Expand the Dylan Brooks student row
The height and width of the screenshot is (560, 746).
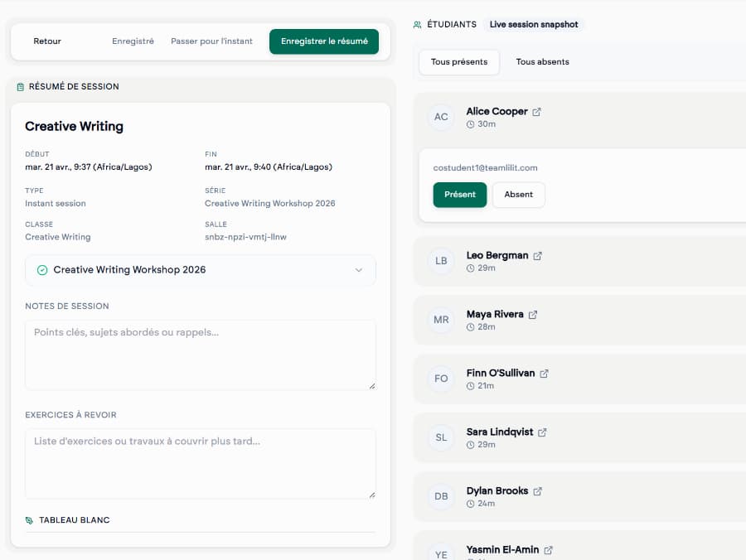pyautogui.click(x=580, y=497)
